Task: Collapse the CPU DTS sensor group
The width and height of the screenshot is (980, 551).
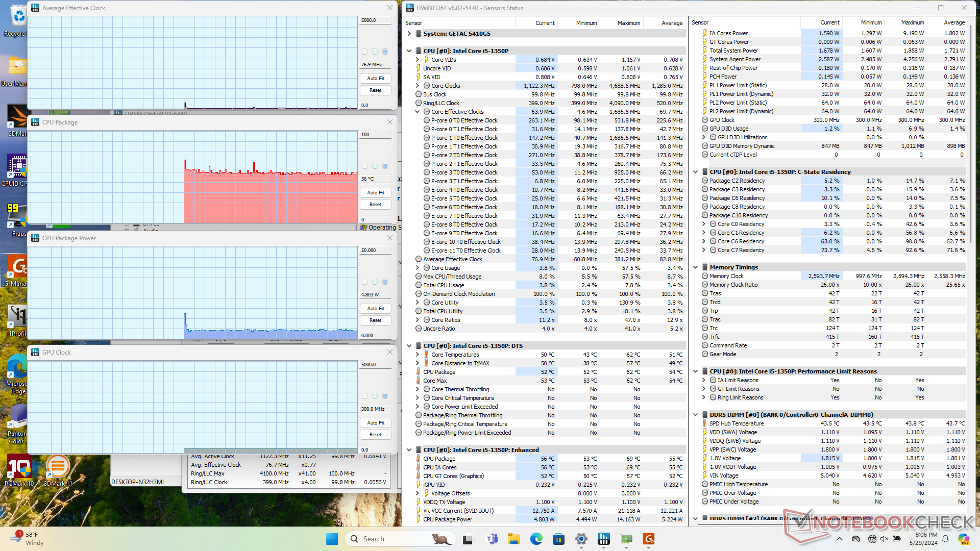Action: pos(409,346)
